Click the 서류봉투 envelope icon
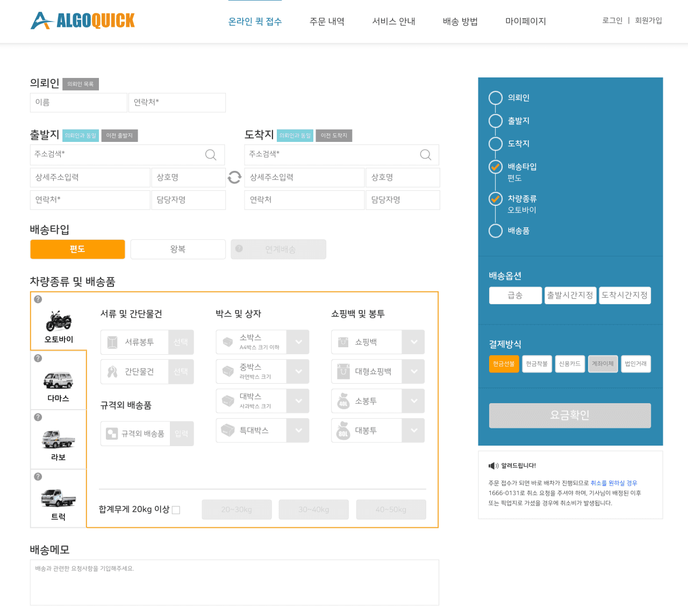This screenshot has height=616, width=688. (x=112, y=342)
